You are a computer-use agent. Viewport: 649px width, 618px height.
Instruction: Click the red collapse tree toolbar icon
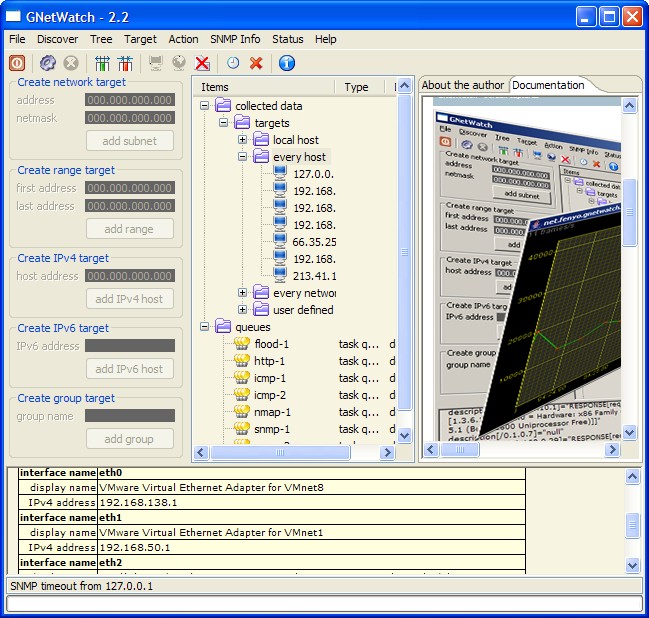point(125,63)
